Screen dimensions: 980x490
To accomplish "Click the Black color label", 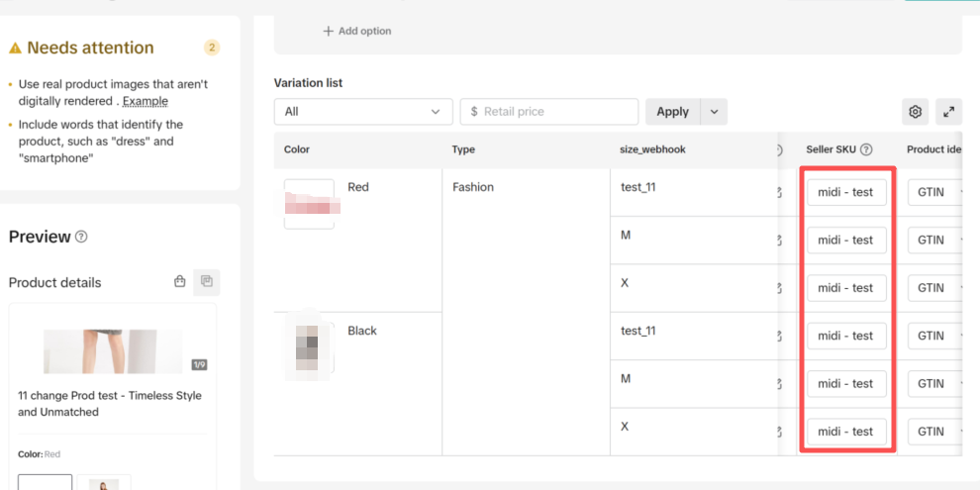I will pyautogui.click(x=362, y=331).
